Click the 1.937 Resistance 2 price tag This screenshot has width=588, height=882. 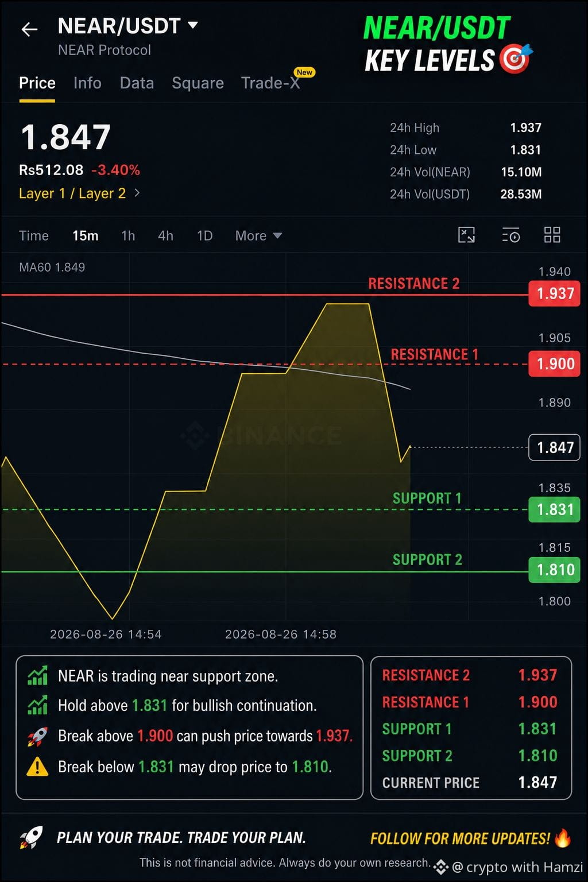point(555,294)
